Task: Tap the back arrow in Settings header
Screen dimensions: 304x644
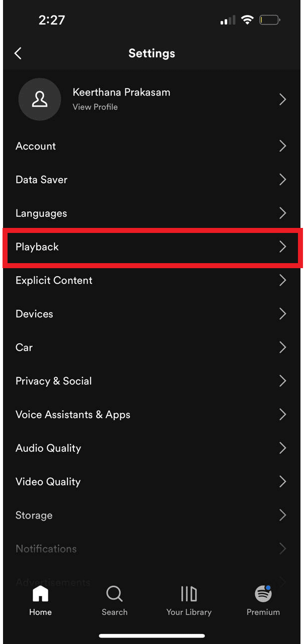Action: click(18, 53)
